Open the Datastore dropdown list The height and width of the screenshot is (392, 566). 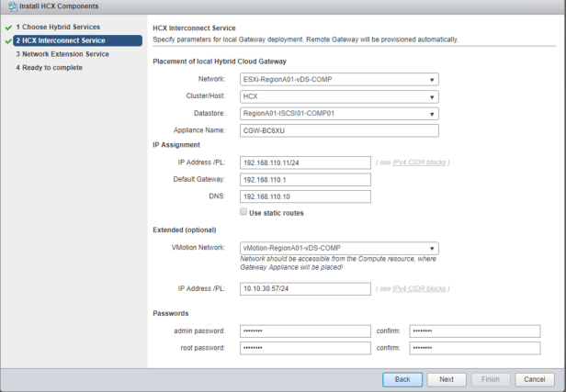(338, 113)
